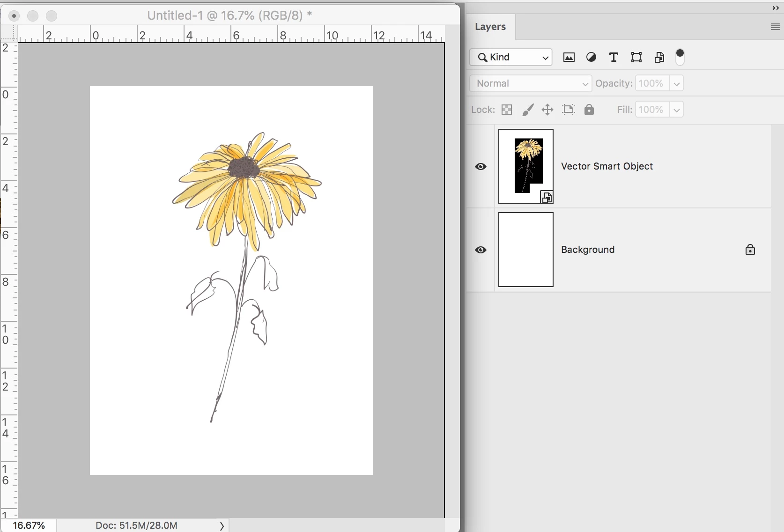This screenshot has width=784, height=532.
Task: Expand the Opacity slider dropdown arrow
Action: pyautogui.click(x=676, y=84)
